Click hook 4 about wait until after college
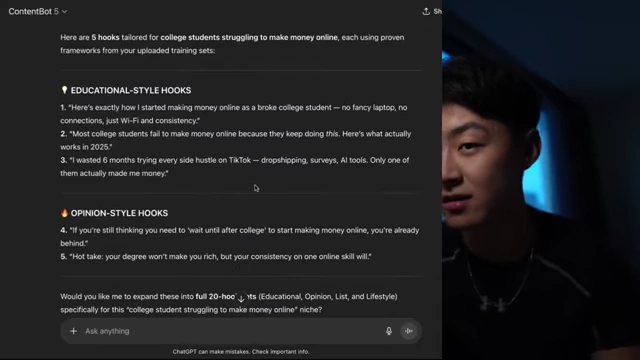 coord(240,237)
